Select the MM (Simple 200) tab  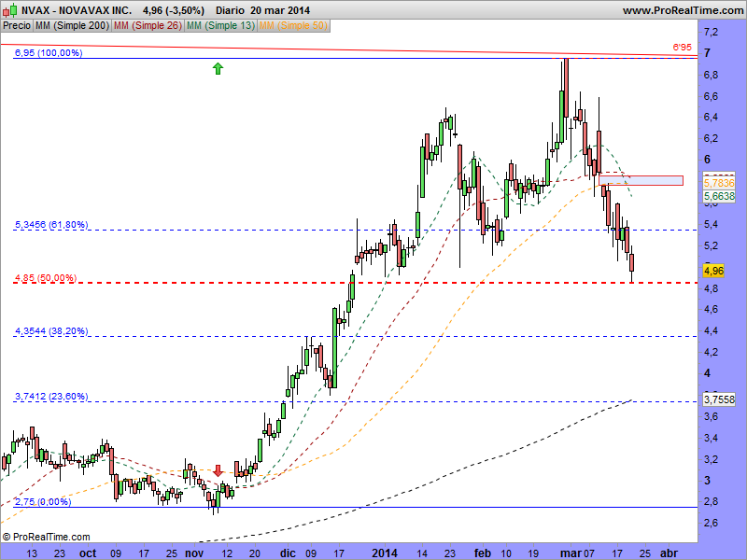pyautogui.click(x=73, y=26)
